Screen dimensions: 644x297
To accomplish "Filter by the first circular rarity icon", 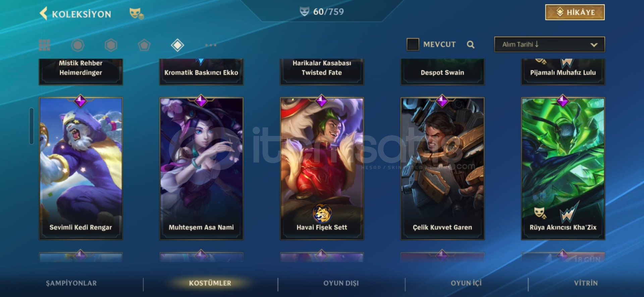I will coord(77,45).
